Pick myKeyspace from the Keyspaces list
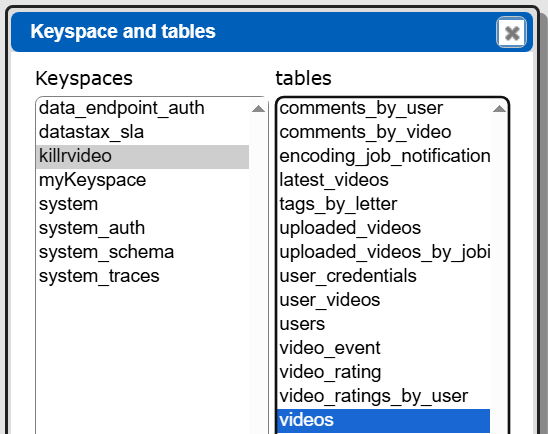This screenshot has width=548, height=434. tap(143, 180)
